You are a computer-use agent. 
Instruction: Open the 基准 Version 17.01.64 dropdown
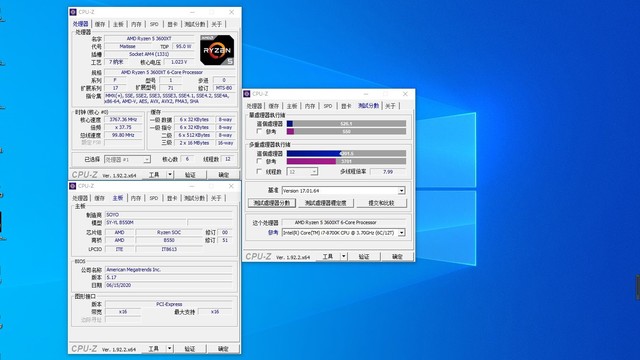[x=343, y=191]
